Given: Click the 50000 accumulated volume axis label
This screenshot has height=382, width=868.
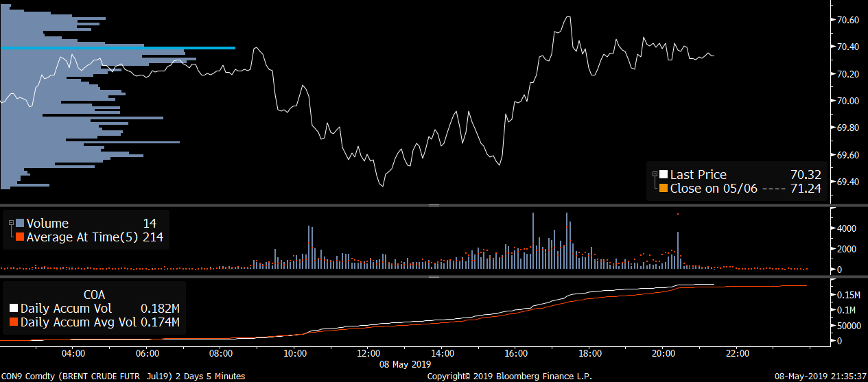Looking at the screenshot, I should (849, 325).
